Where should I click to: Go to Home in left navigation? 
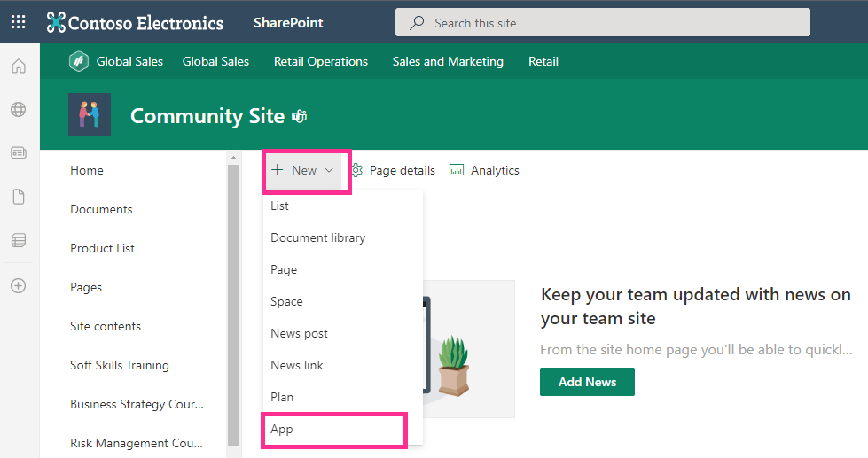(x=87, y=170)
